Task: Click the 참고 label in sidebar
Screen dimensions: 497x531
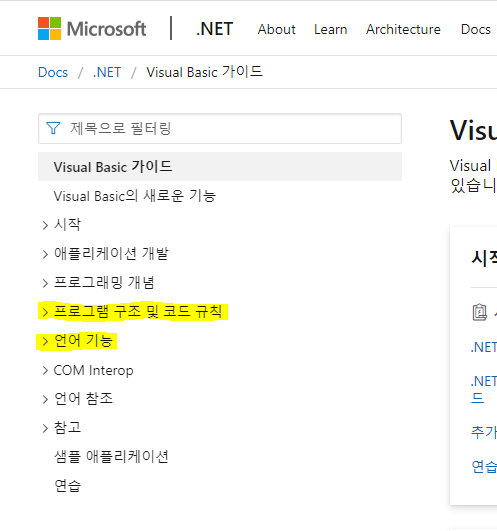Action: 67,427
